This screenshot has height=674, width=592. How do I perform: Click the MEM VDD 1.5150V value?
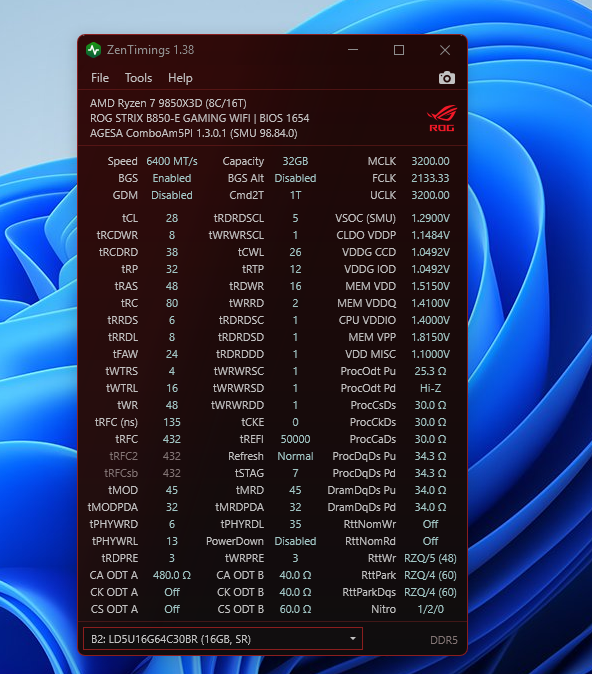(430, 286)
